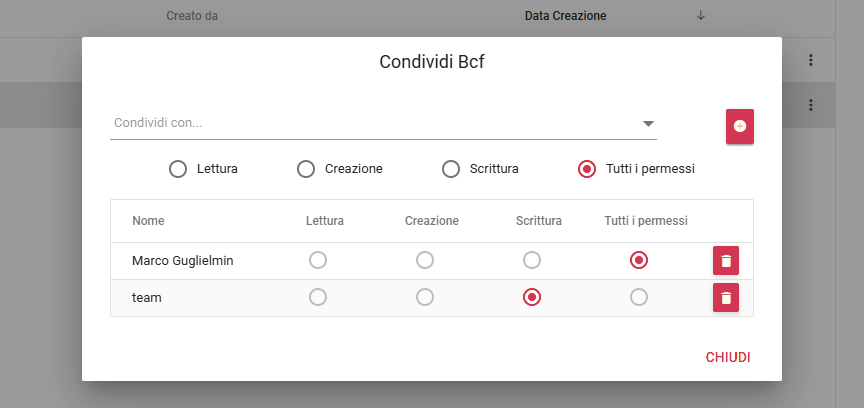Select the Tutti i permessi radio above table
The height and width of the screenshot is (408, 864).
[x=587, y=169]
